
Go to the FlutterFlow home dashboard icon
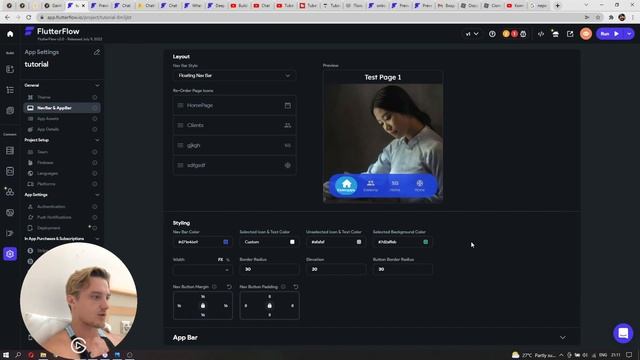[10, 34]
